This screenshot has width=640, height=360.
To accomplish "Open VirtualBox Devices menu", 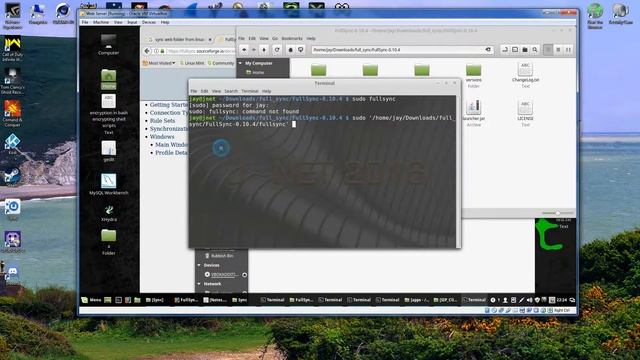I will coord(149,22).
